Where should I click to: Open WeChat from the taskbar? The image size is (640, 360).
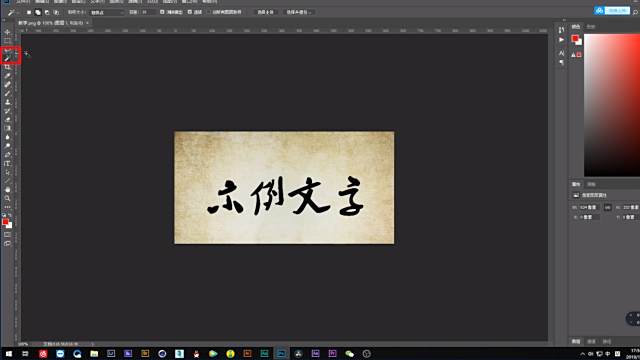coord(349,354)
